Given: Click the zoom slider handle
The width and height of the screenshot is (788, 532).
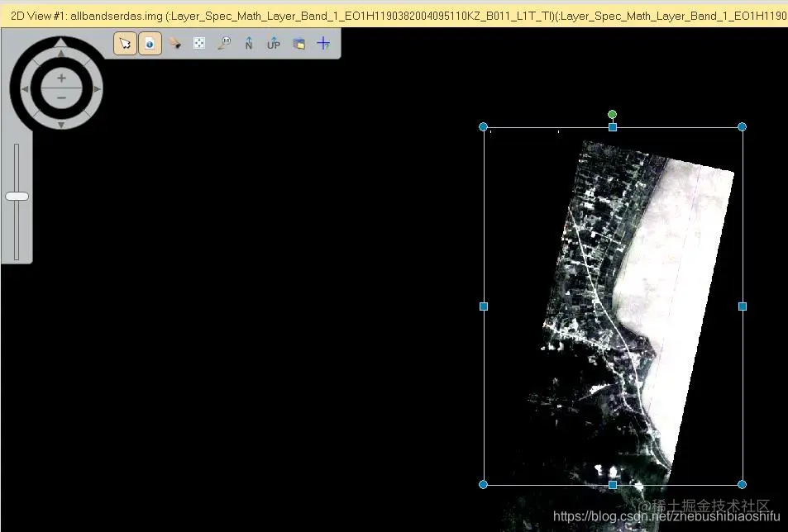Looking at the screenshot, I should point(17,197).
